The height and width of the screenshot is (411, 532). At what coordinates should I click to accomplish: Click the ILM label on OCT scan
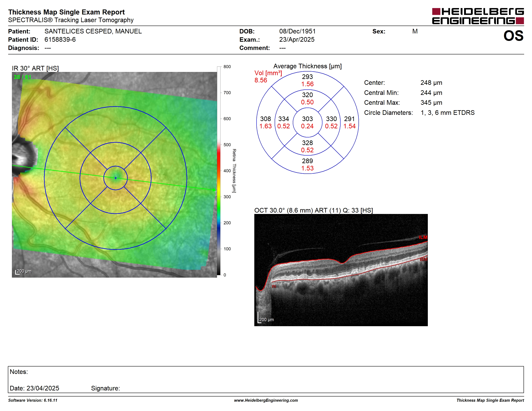pyautogui.click(x=423, y=237)
